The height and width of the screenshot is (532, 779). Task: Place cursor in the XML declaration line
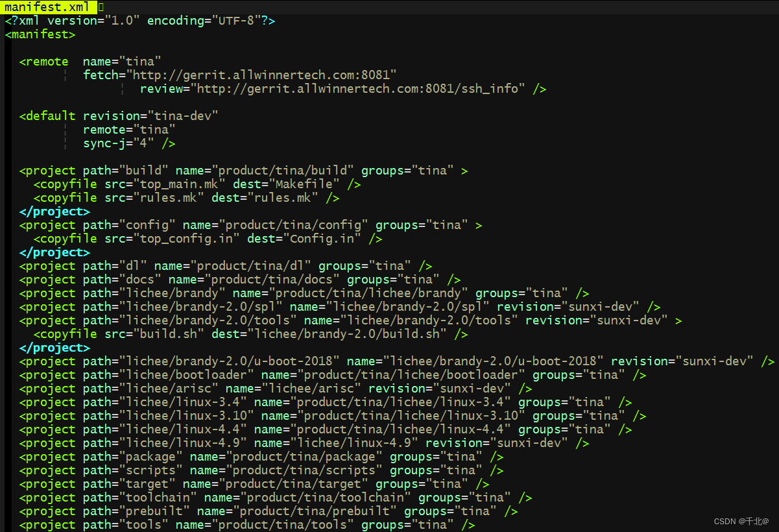pos(130,20)
